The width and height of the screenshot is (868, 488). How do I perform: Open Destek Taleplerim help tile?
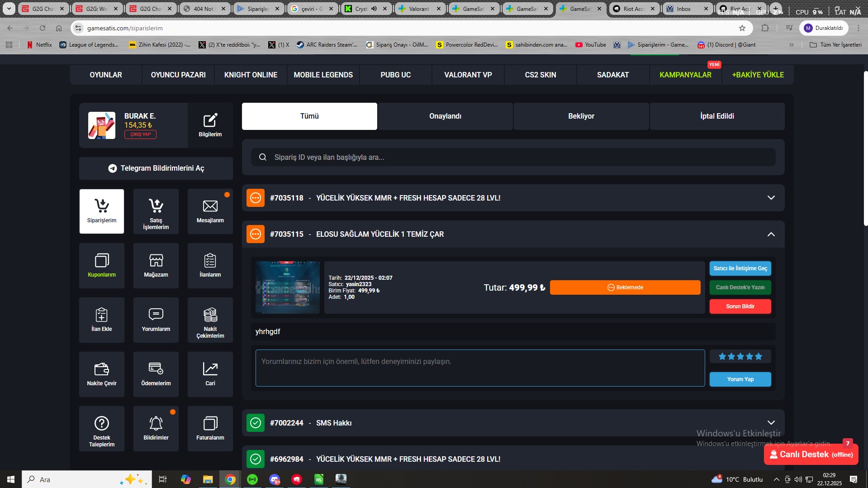pos(102,429)
